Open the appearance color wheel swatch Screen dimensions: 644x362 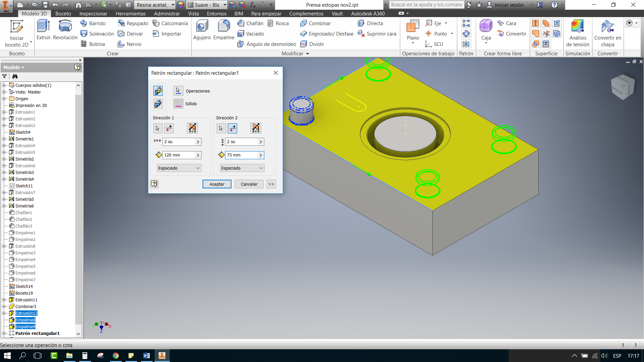click(180, 5)
